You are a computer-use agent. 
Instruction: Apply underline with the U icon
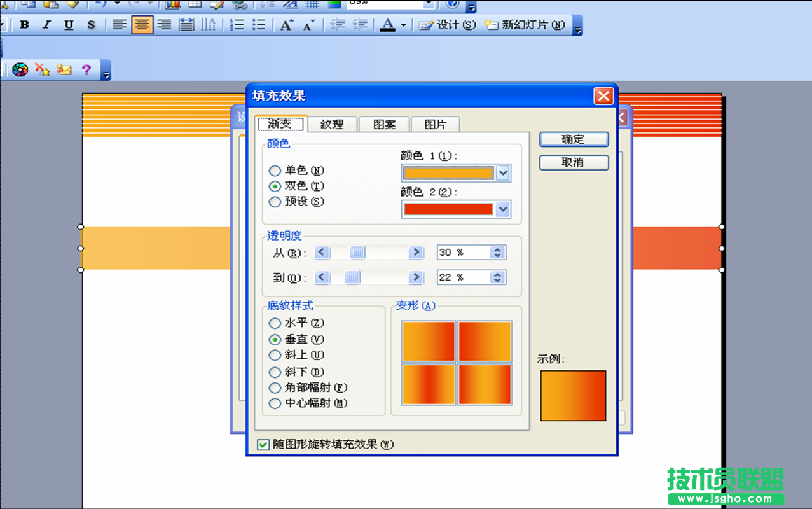pos(69,25)
